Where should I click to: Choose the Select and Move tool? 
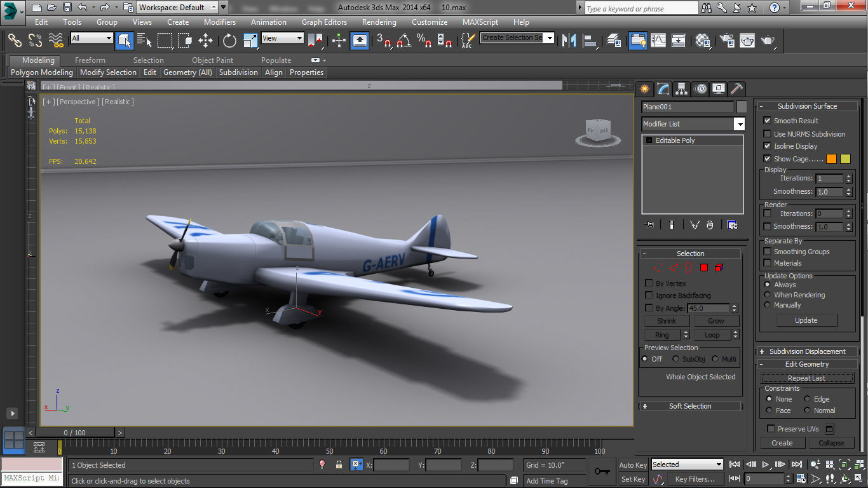click(x=205, y=41)
